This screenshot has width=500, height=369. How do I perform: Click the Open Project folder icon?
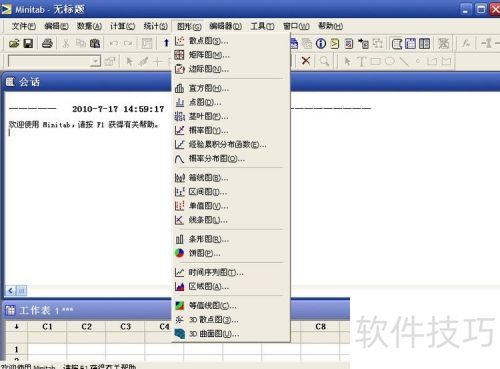click(14, 43)
